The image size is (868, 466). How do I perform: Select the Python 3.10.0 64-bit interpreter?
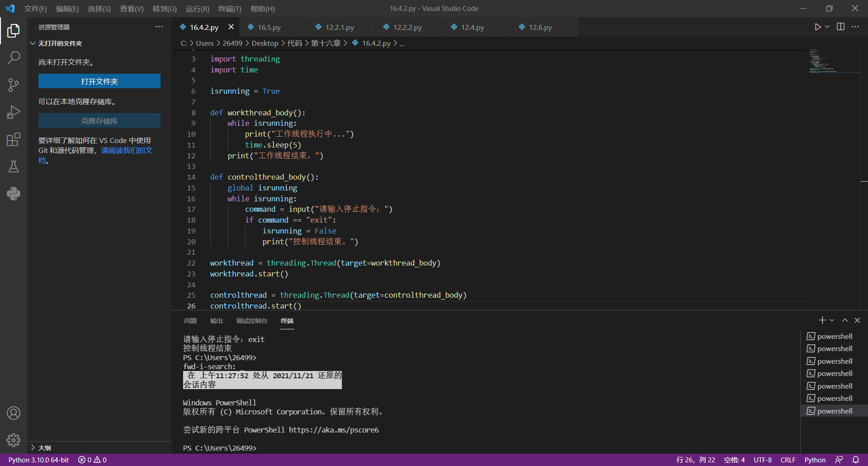pyautogui.click(x=38, y=460)
